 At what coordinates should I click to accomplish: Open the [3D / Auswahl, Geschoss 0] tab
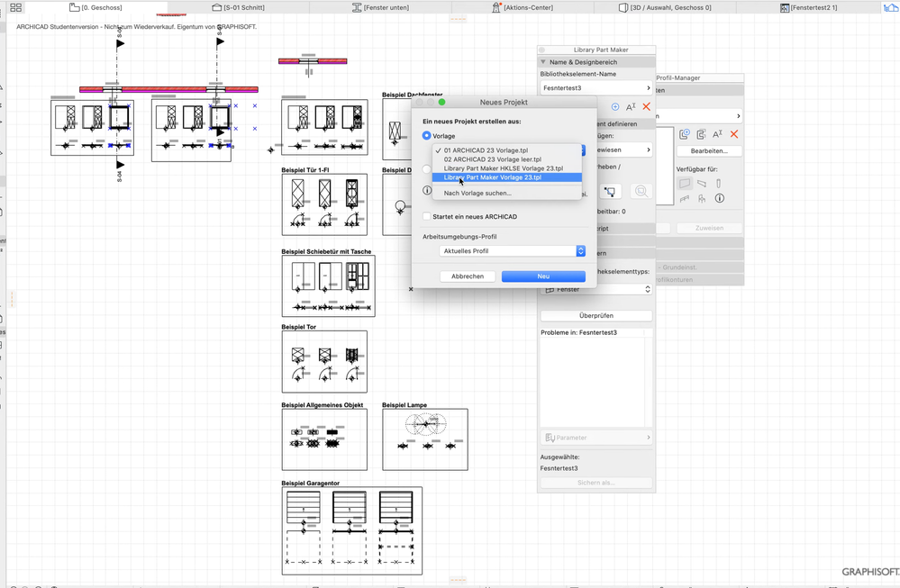pyautogui.click(x=664, y=7)
